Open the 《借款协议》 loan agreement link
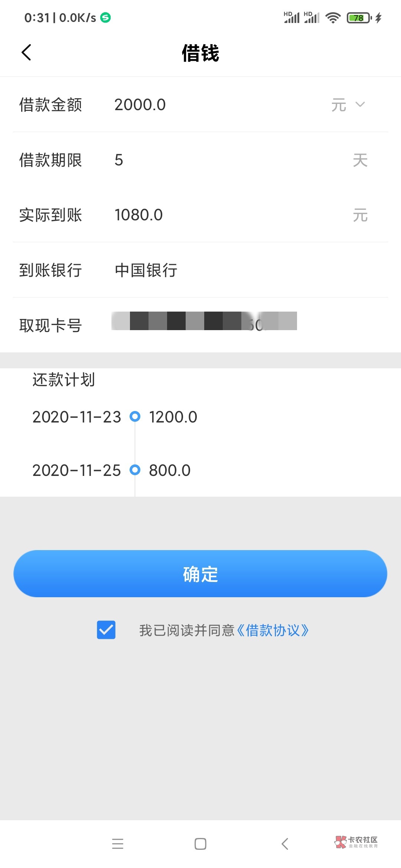The image size is (401, 868). (x=273, y=630)
